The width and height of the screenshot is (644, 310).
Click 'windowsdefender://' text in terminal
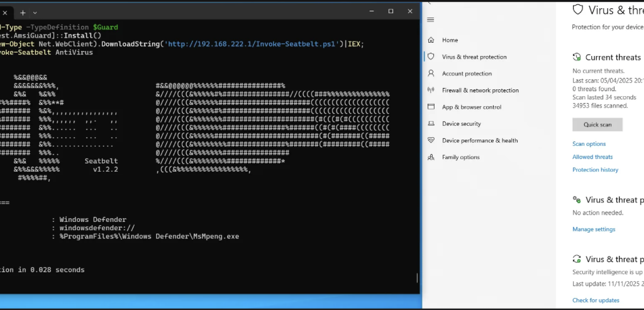pos(97,228)
